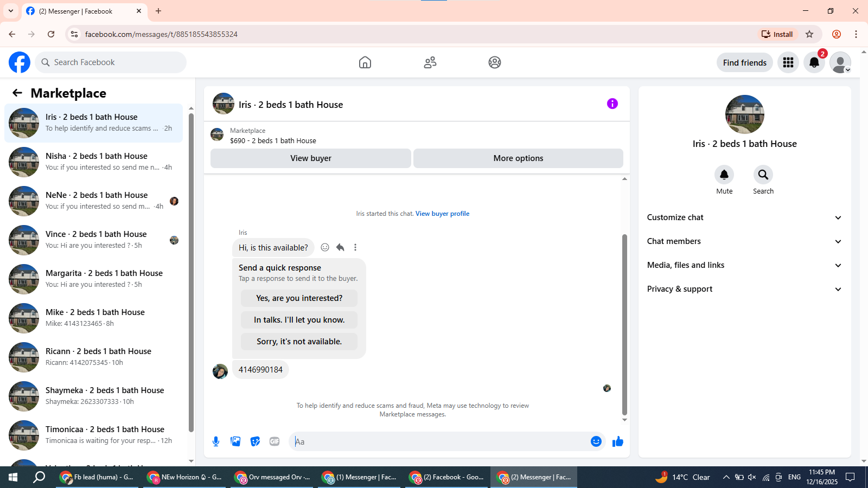Open conversation information purple icon
Viewport: 868px width, 488px height.
(x=612, y=104)
